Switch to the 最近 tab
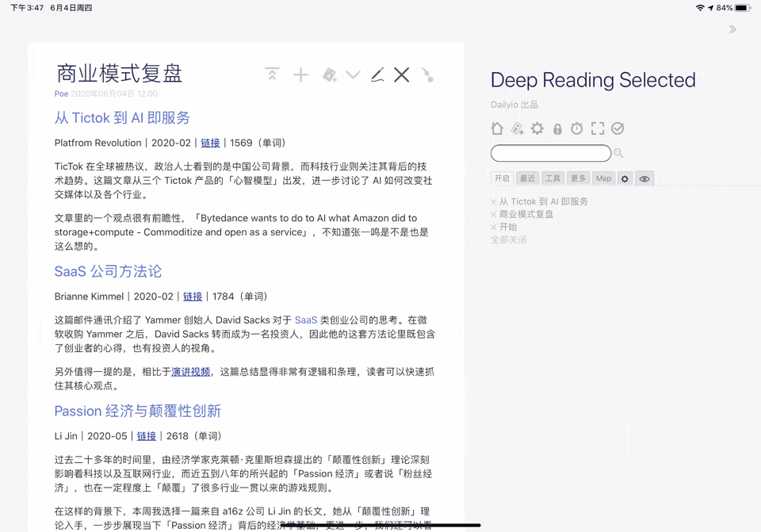 click(x=527, y=178)
